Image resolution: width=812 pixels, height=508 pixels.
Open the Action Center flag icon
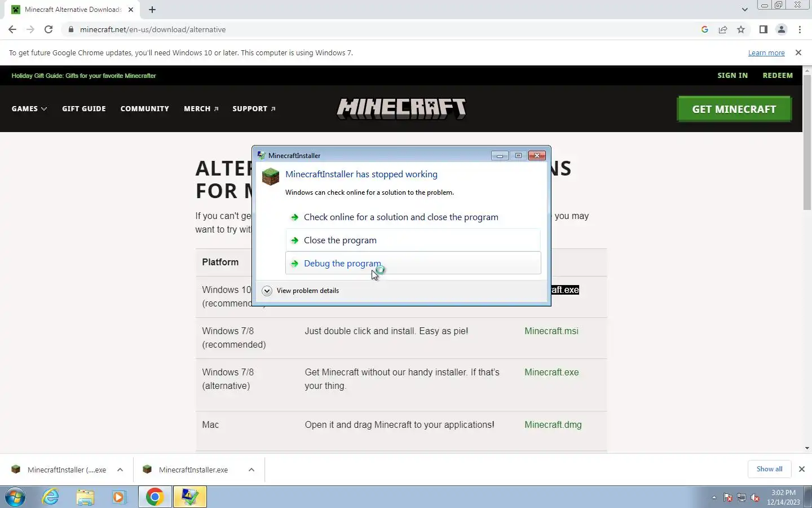tap(728, 498)
